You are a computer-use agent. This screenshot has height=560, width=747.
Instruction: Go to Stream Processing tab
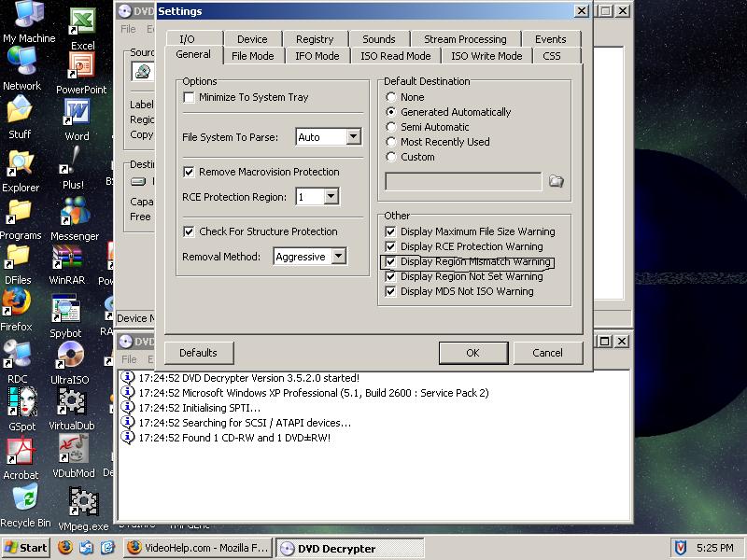[x=465, y=39]
